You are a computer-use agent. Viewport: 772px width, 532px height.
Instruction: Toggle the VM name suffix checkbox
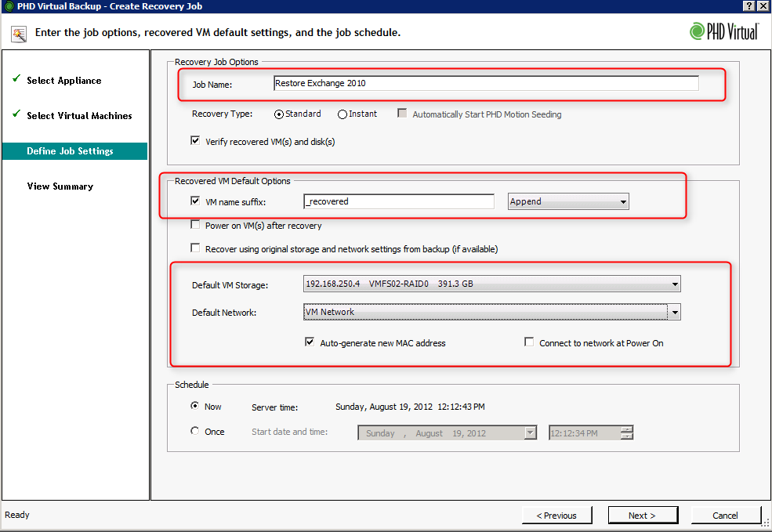195,201
